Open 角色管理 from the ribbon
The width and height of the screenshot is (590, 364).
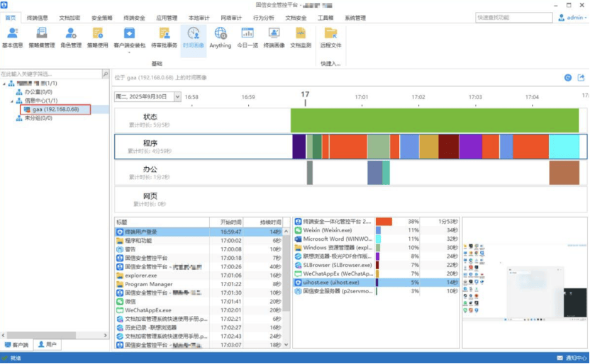[70, 36]
